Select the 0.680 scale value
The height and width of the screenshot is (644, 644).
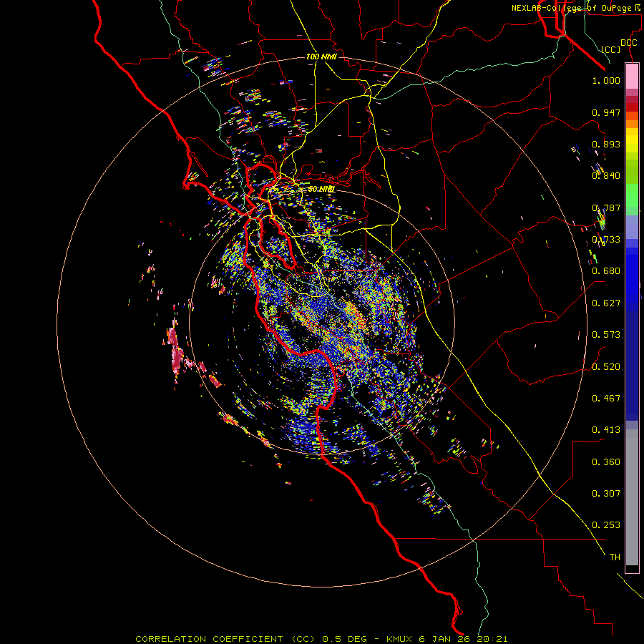606,271
